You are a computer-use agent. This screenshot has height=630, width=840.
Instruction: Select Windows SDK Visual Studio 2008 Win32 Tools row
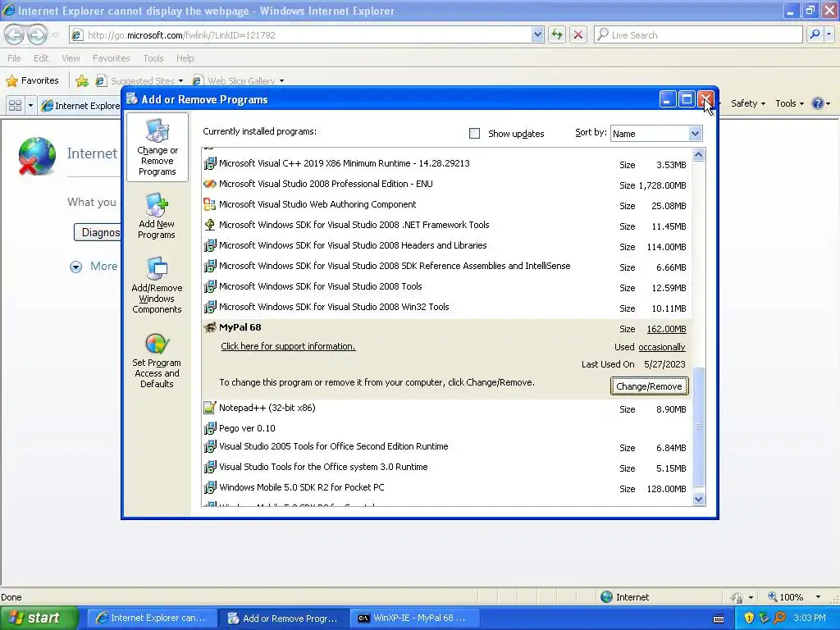click(x=447, y=307)
